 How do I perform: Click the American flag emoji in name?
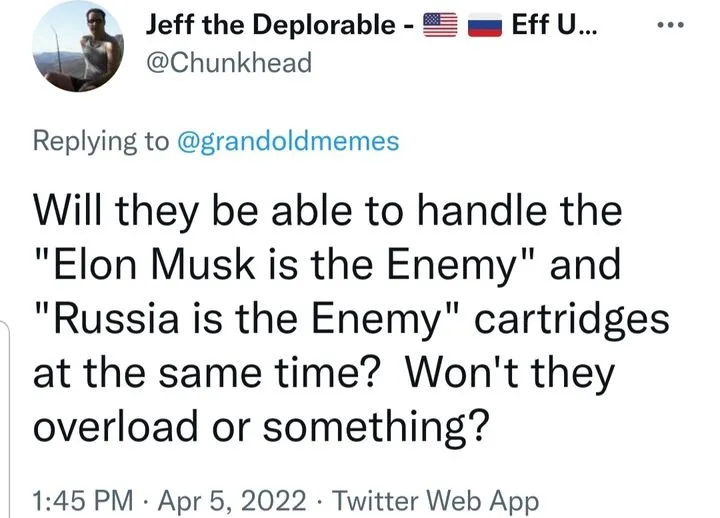click(x=440, y=27)
